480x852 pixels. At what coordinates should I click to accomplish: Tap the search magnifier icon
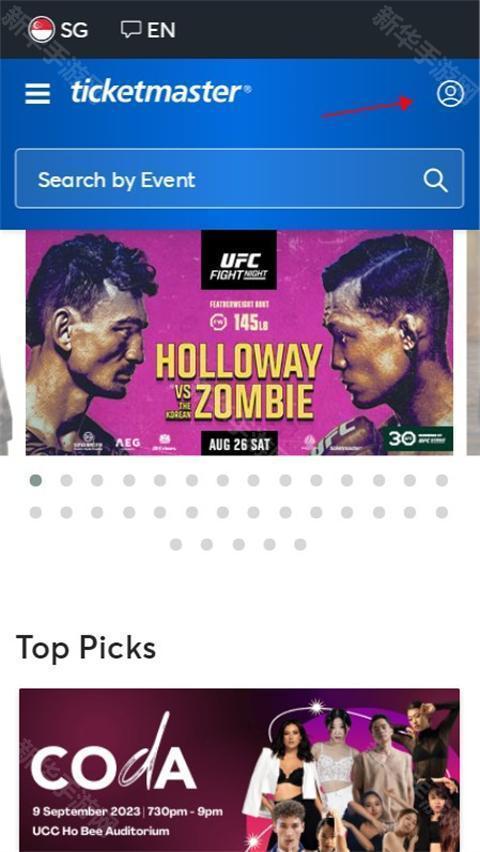click(435, 180)
